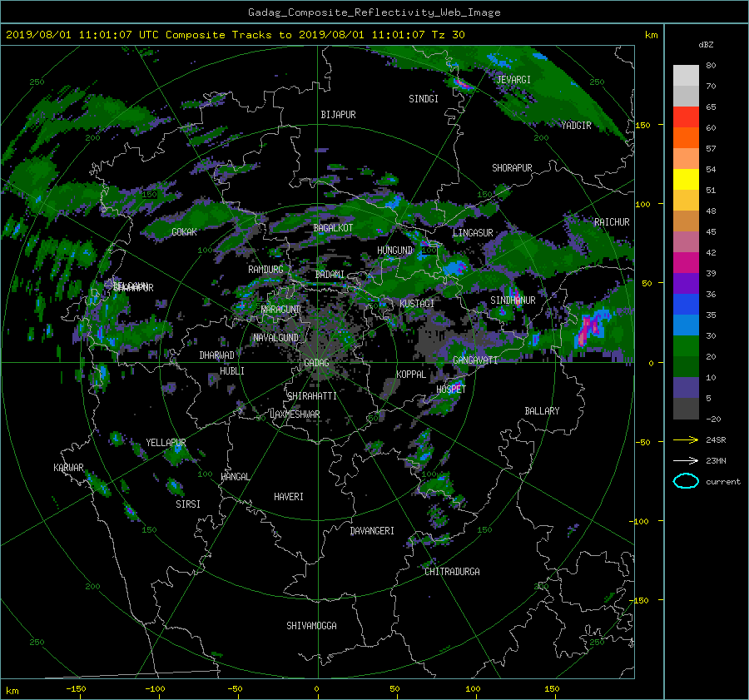Screen dimensions: 749x700
Task: Click the HUBLI city label
Action: pos(232,370)
